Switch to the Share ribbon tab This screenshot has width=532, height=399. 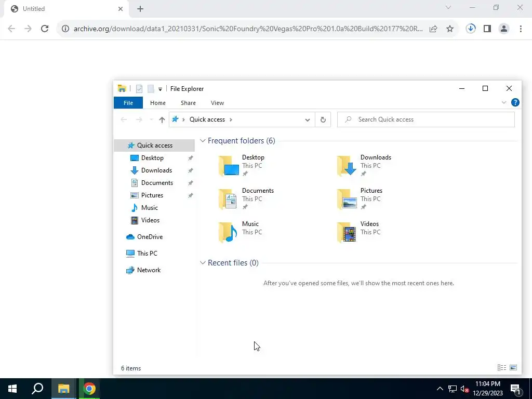click(188, 103)
